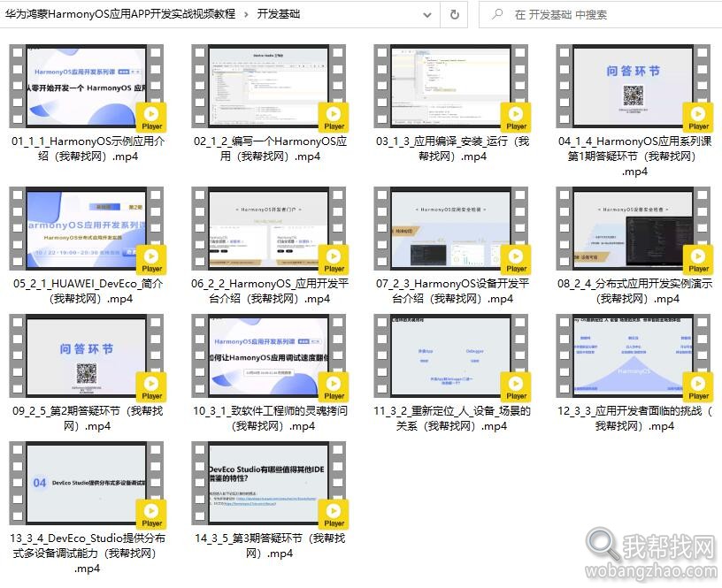This screenshot has width=722, height=588.
Task: Click file name 10_3_1_致软件工程师的灵魂拷问
Action: pyautogui.click(x=271, y=419)
